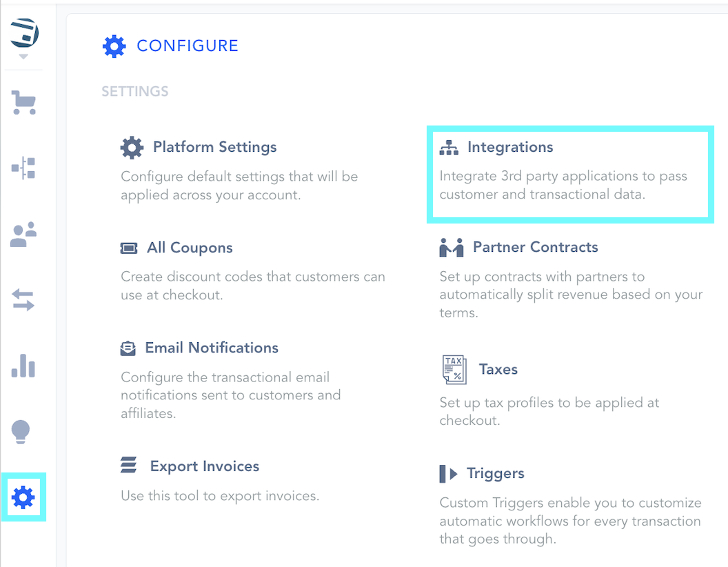Click the account logo at top left
This screenshot has width=728, height=567.
pyautogui.click(x=25, y=33)
